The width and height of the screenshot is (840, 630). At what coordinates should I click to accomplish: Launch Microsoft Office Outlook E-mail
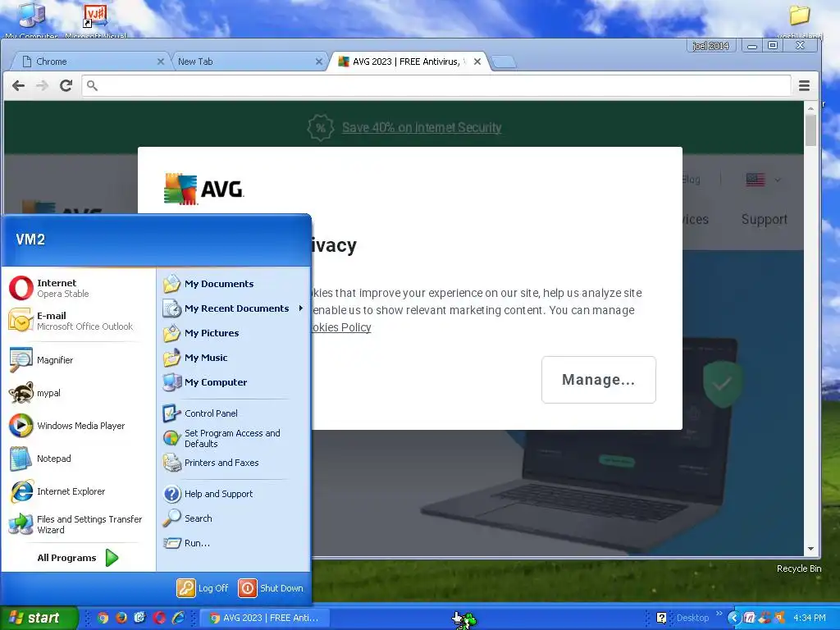78,321
